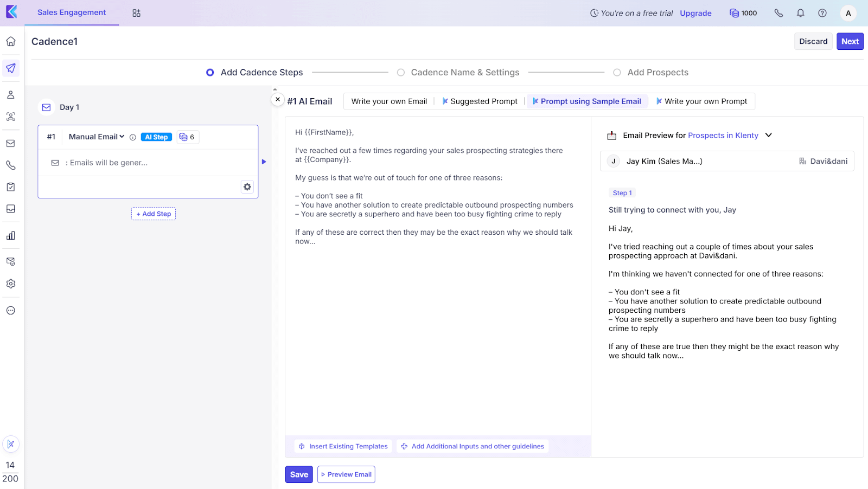The height and width of the screenshot is (489, 868).
Task: Open the phone dialer icon in top bar
Action: [x=778, y=13]
